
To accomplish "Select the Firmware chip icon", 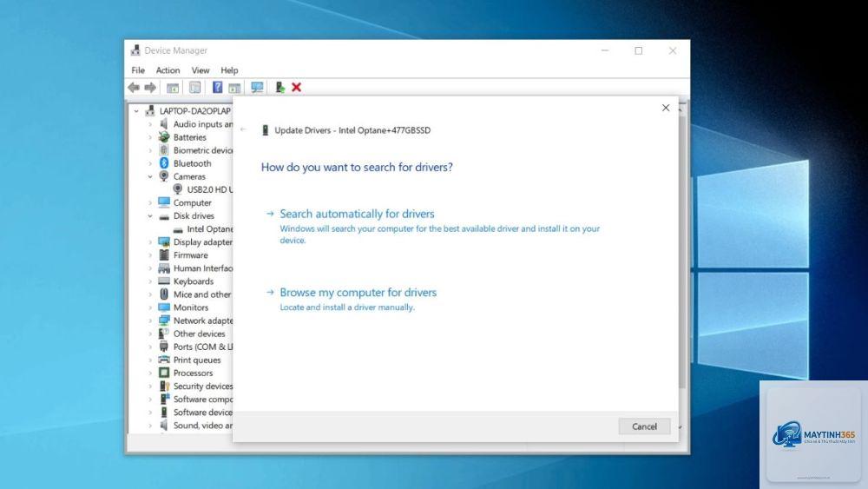I will coord(164,254).
